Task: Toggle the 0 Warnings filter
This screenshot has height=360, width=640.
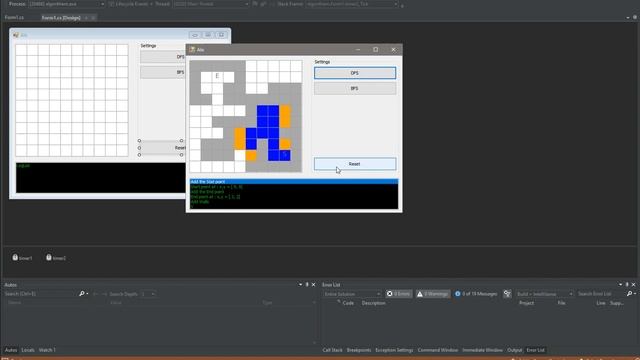Action: [433, 294]
